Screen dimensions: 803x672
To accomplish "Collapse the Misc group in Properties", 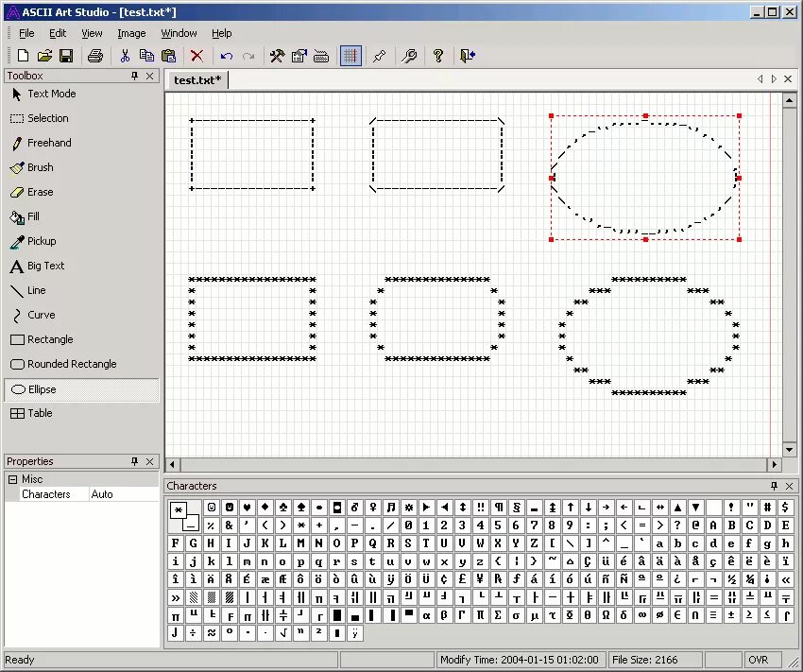I will click(x=15, y=479).
